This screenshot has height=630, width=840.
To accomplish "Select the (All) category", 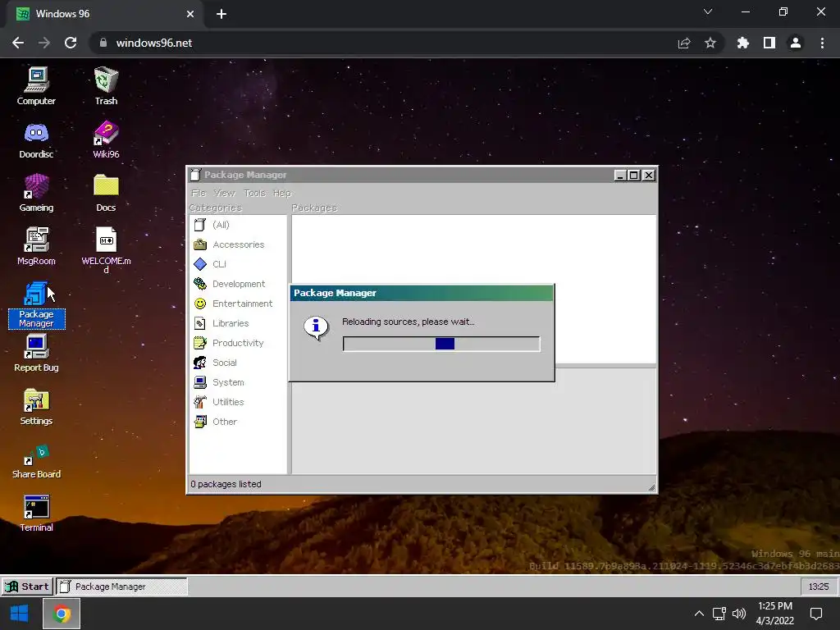I will (x=238, y=225).
